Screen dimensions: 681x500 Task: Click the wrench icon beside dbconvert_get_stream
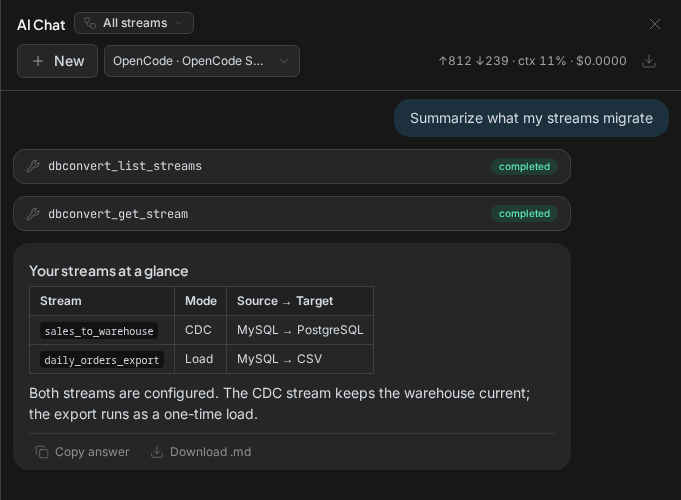coord(33,214)
